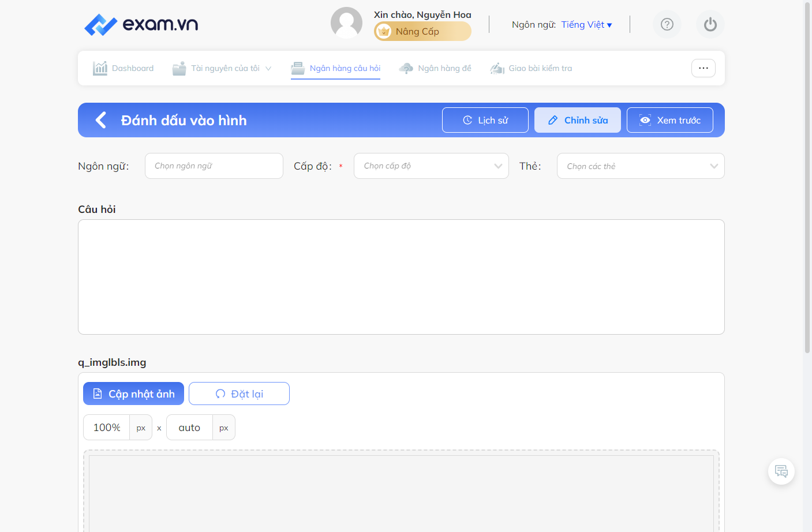This screenshot has height=532, width=812.
Task: Click the Xem trước preview button
Action: pyautogui.click(x=670, y=120)
